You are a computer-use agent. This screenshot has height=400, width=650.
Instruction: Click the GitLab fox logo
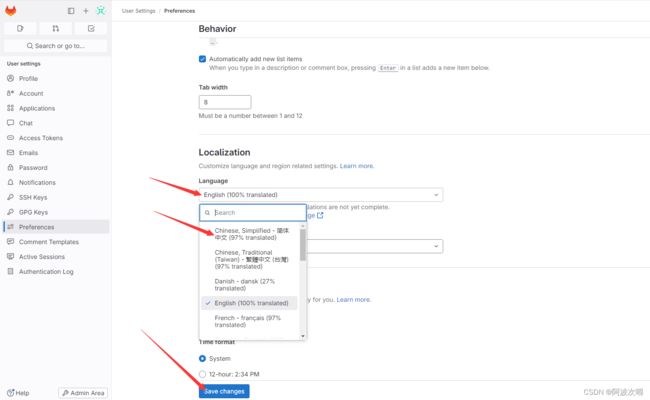11,11
